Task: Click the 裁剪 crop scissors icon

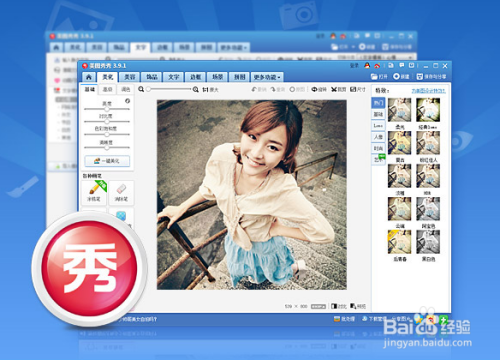Action: tap(334, 89)
